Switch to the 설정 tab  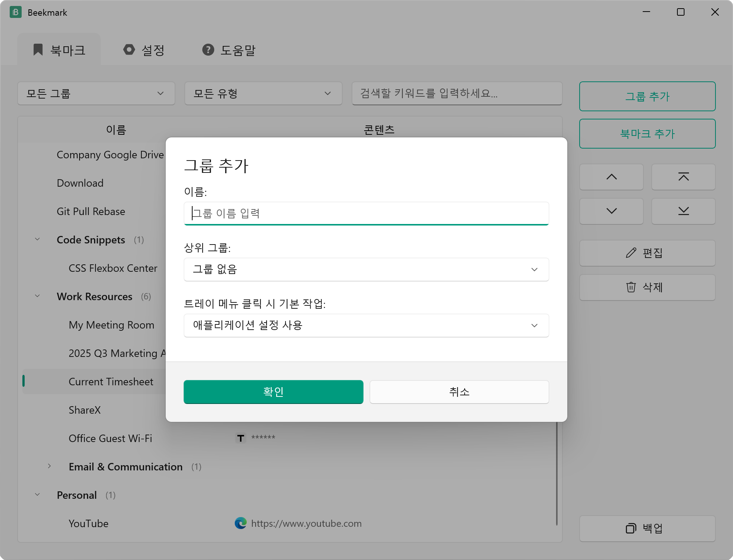tap(144, 50)
